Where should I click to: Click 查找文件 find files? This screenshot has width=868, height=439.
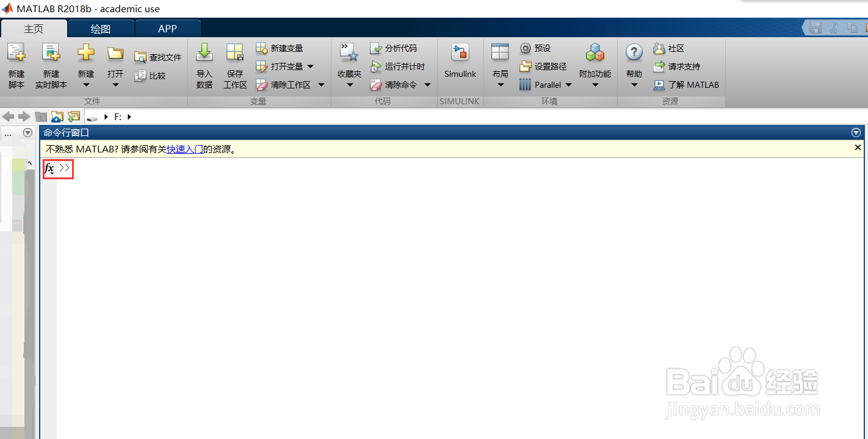point(158,57)
